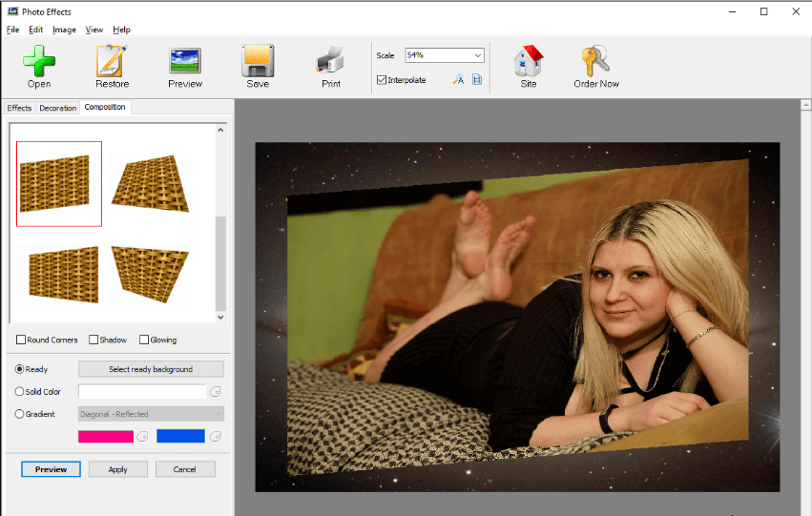Open the Gradient type dropdown

click(x=151, y=414)
